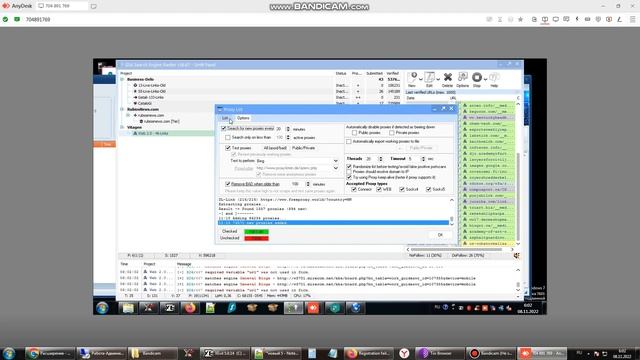640x360 pixels.
Task: Open the file explorer icon in remote taskbar
Action: pos(128,308)
